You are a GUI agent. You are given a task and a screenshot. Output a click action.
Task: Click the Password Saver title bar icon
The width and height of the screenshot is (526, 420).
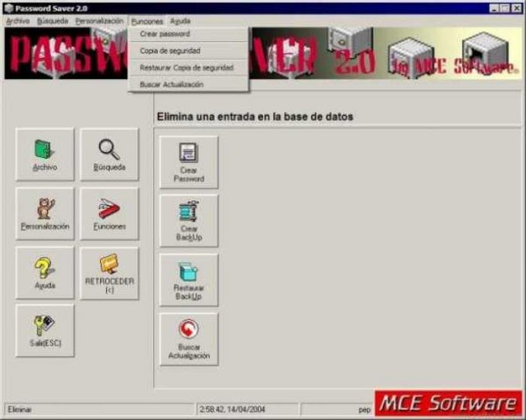9,8
